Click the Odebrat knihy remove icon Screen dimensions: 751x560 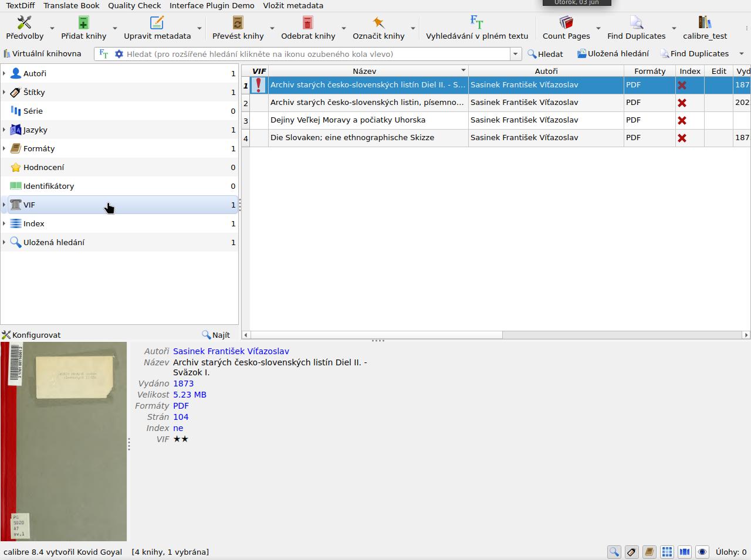pos(308,23)
